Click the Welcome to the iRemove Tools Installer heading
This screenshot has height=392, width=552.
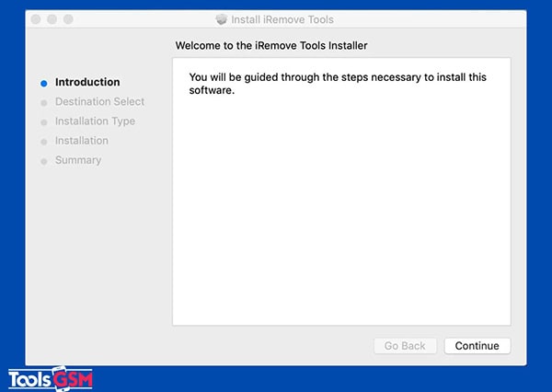point(271,45)
